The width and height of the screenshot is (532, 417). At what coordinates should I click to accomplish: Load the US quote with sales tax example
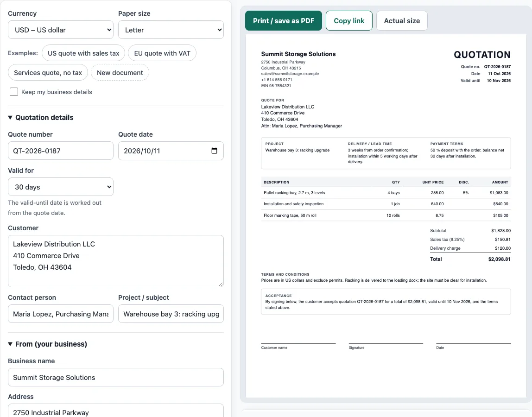[83, 53]
